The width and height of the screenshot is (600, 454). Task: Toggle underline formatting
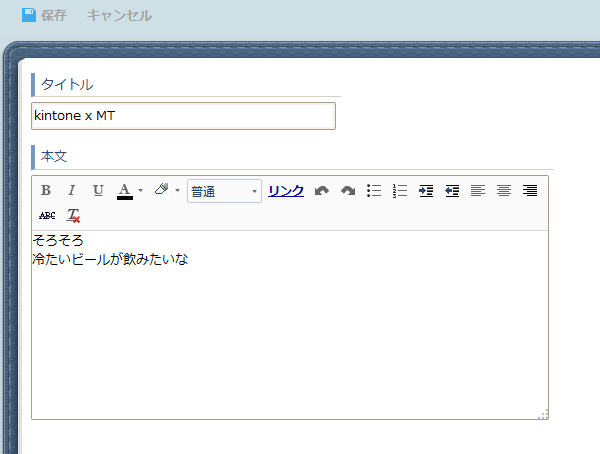(x=98, y=190)
